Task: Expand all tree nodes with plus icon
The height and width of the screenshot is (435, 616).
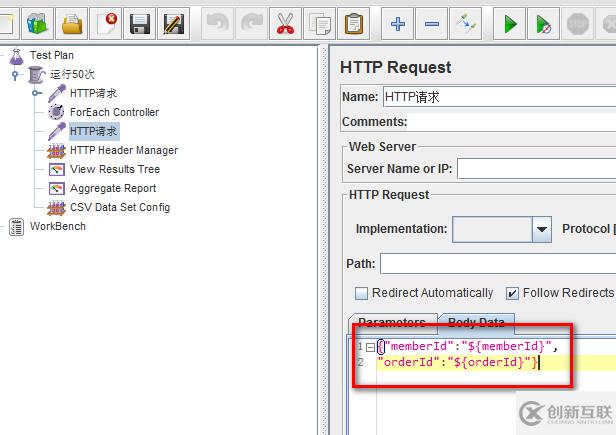Action: (x=398, y=24)
